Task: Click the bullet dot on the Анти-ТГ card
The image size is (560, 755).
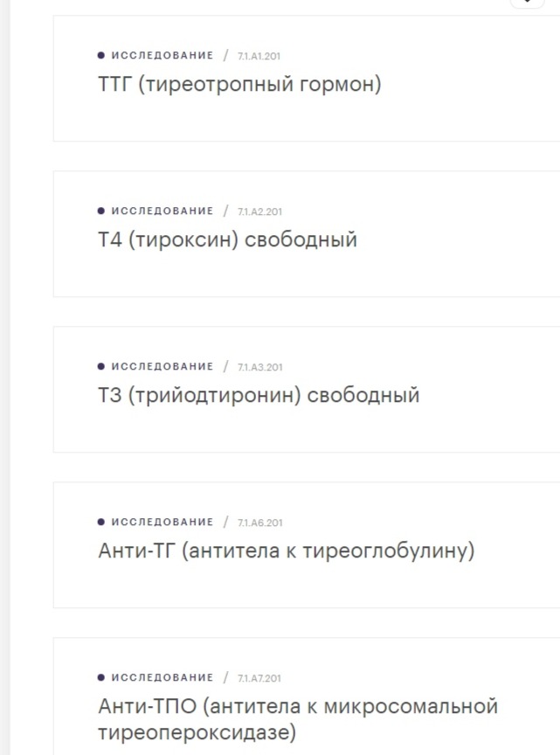Action: [x=101, y=522]
